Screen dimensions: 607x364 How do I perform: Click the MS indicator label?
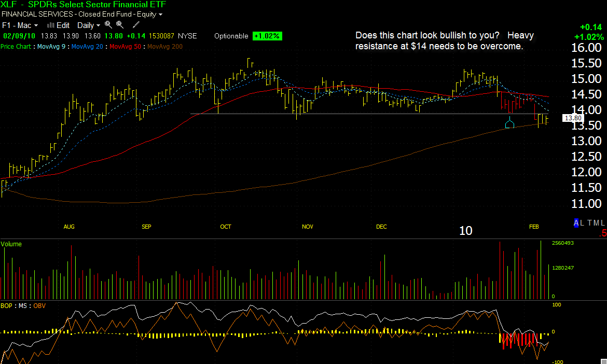click(x=22, y=305)
